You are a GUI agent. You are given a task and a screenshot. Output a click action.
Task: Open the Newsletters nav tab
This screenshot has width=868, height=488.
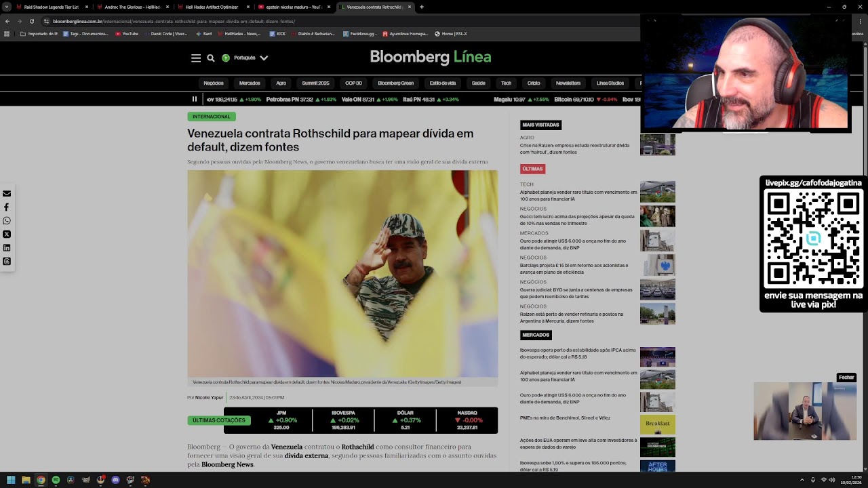coord(568,83)
